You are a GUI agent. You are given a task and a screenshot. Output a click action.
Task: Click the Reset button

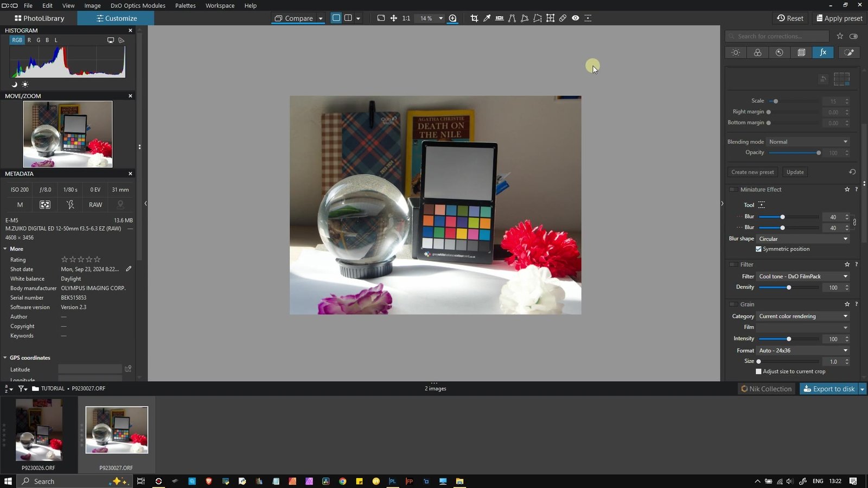[x=790, y=18]
